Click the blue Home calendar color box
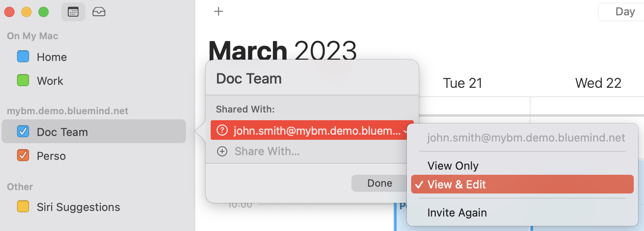644x231 pixels. 23,57
